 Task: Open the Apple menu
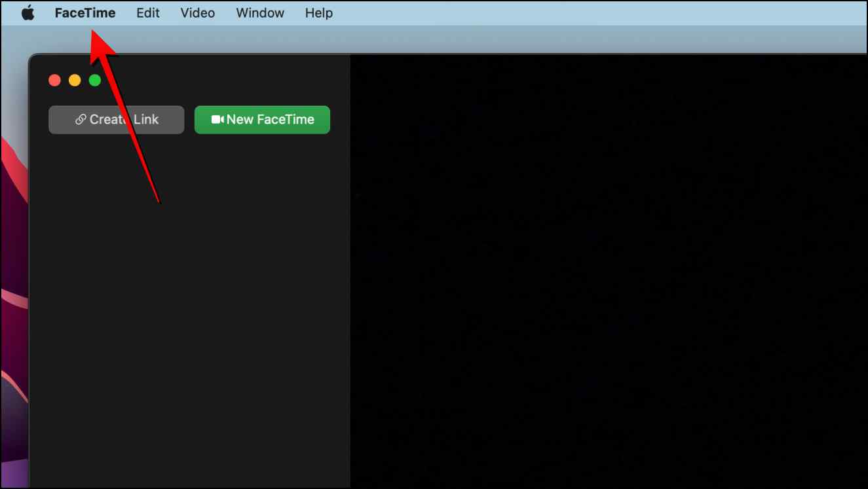coord(28,13)
